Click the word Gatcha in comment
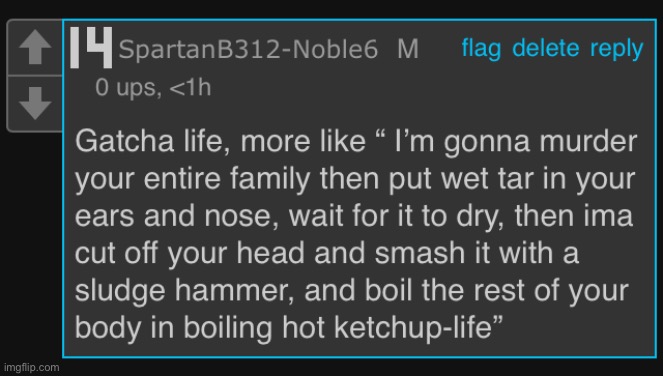This screenshot has width=663, height=376. [124, 141]
